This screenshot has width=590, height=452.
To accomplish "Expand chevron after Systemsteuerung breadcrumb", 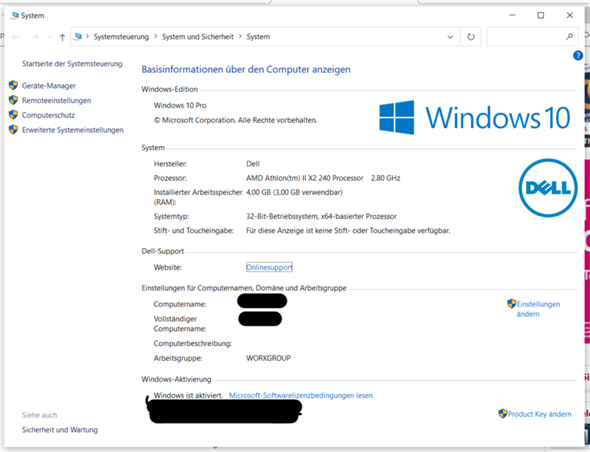I will [x=155, y=37].
